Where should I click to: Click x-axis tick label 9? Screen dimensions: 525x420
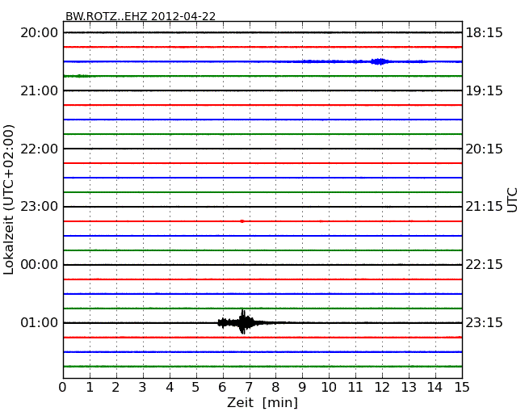302,388
